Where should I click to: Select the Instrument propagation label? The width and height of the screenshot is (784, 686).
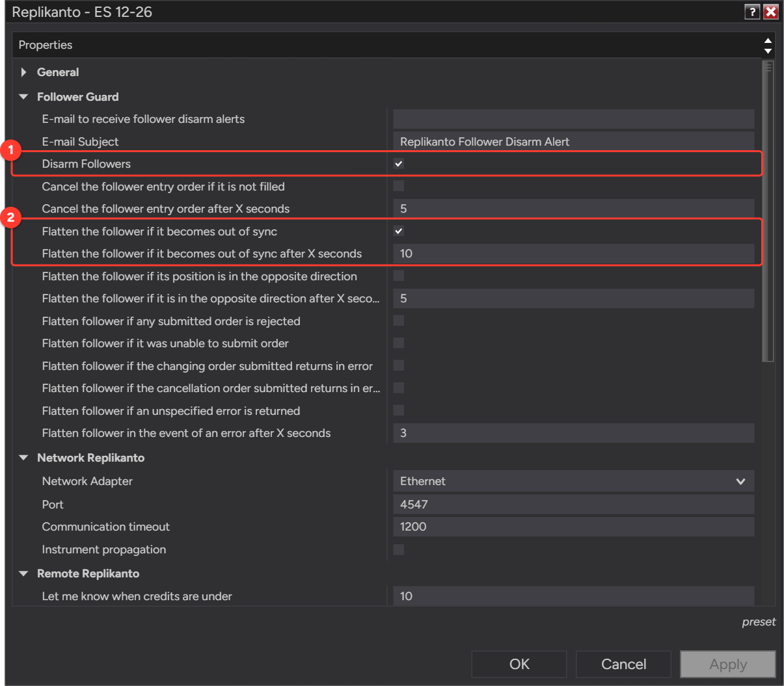click(x=104, y=549)
